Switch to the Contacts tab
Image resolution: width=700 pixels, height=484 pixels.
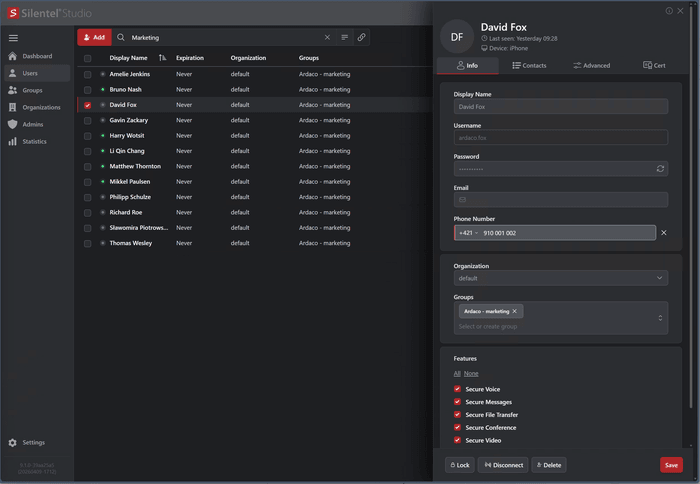[x=529, y=66]
